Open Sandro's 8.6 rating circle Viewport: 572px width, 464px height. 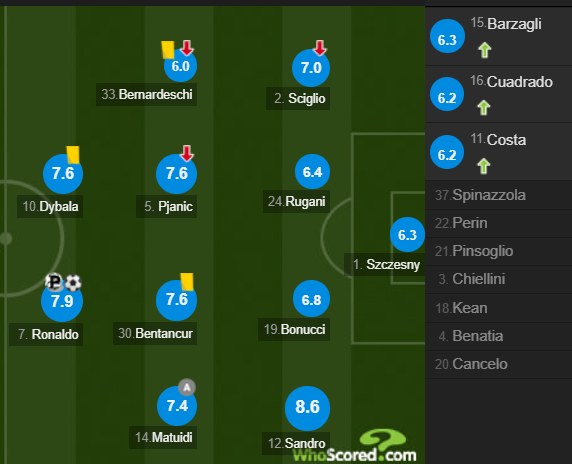click(x=308, y=408)
